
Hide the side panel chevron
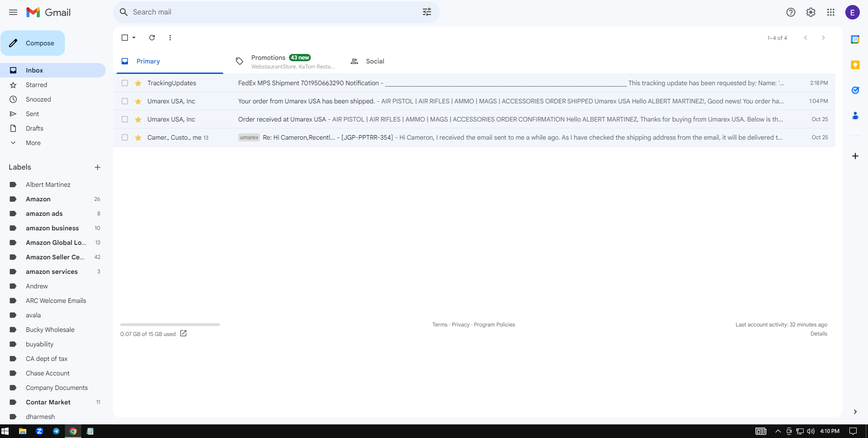click(x=855, y=412)
